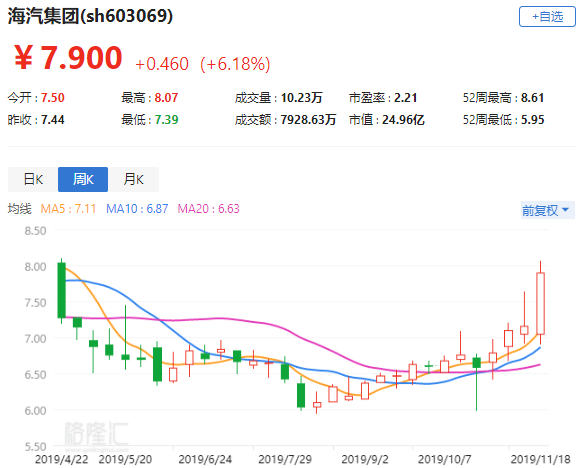This screenshot has height=468, width=582.
Task: Click the 市盈率 value 2.21
Action: coord(406,98)
